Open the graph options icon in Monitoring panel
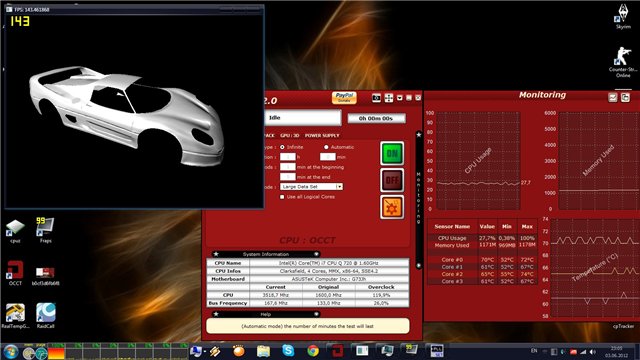Screen dimensions: 640x360 coord(613,97)
